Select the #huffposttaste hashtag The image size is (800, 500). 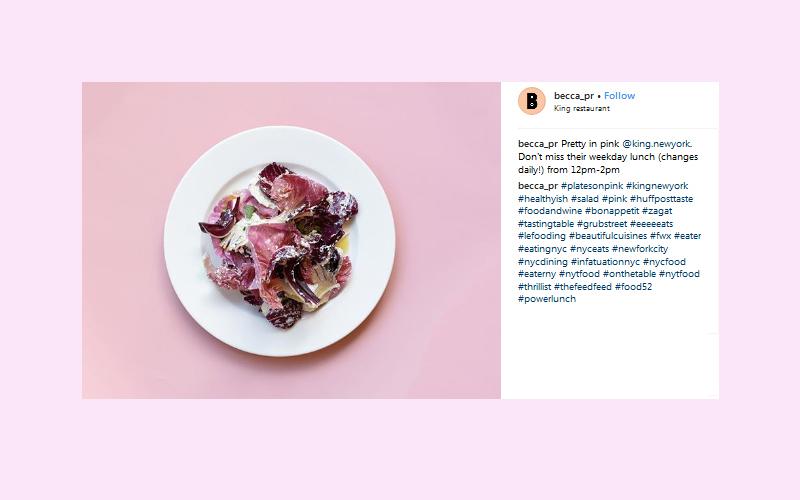pyautogui.click(x=661, y=198)
